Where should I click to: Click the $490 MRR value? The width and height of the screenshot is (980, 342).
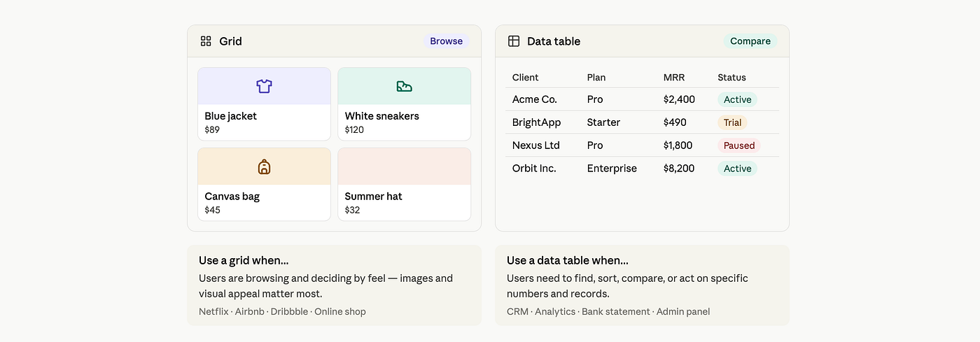click(675, 122)
